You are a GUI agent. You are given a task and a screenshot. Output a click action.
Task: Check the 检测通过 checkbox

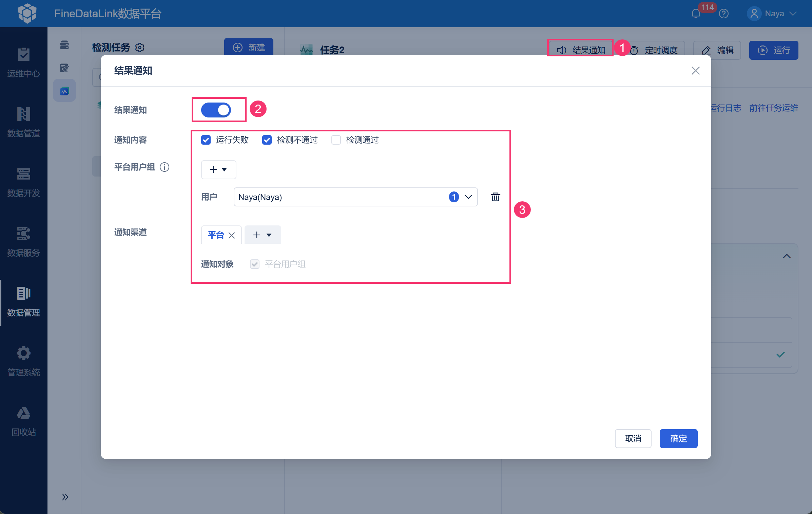tap(336, 140)
